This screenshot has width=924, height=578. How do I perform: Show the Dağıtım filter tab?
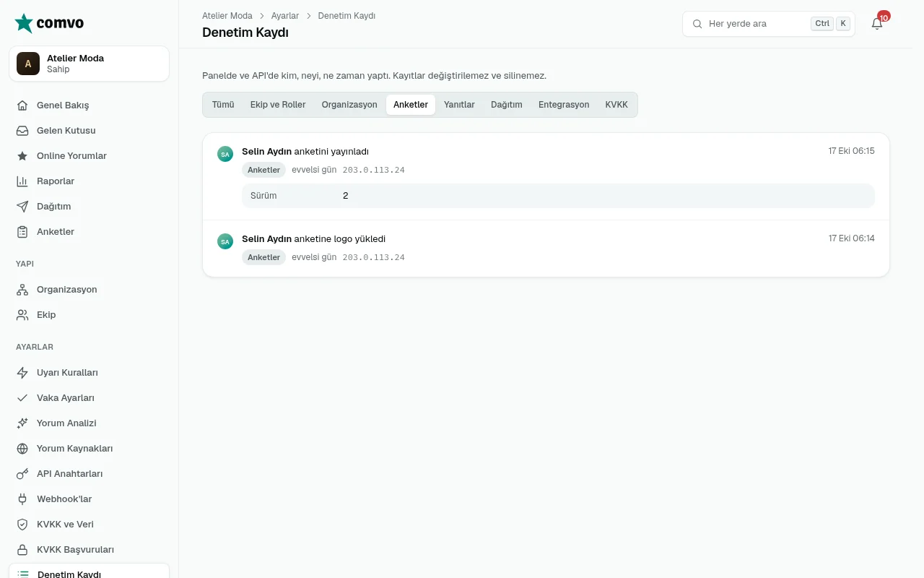click(x=507, y=105)
